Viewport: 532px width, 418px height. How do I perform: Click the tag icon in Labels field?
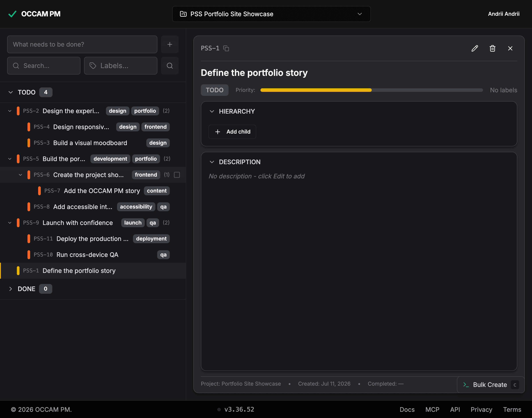coord(93,66)
